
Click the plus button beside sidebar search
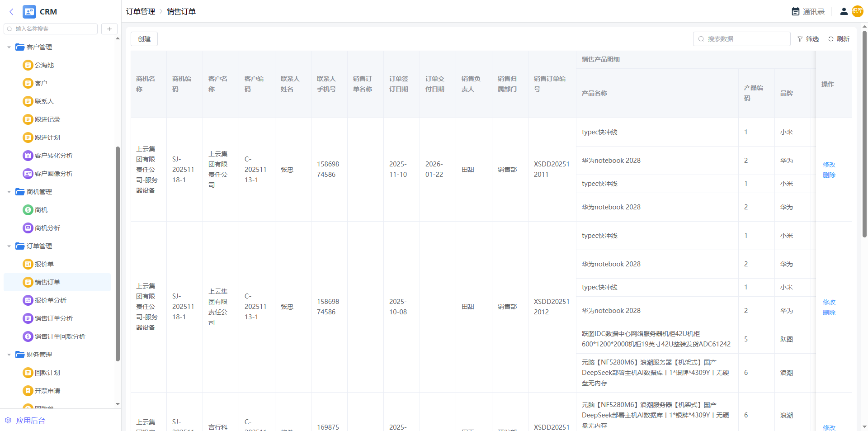tap(109, 29)
